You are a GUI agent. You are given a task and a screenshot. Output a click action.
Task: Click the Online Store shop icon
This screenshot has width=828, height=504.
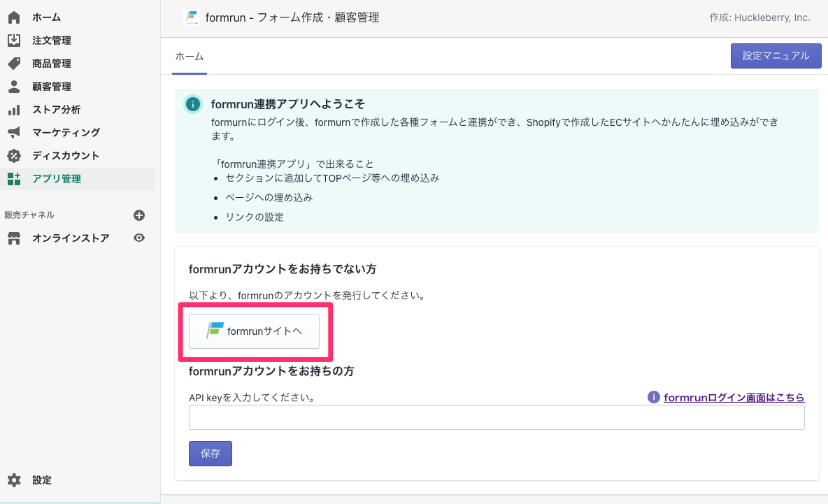tap(14, 238)
